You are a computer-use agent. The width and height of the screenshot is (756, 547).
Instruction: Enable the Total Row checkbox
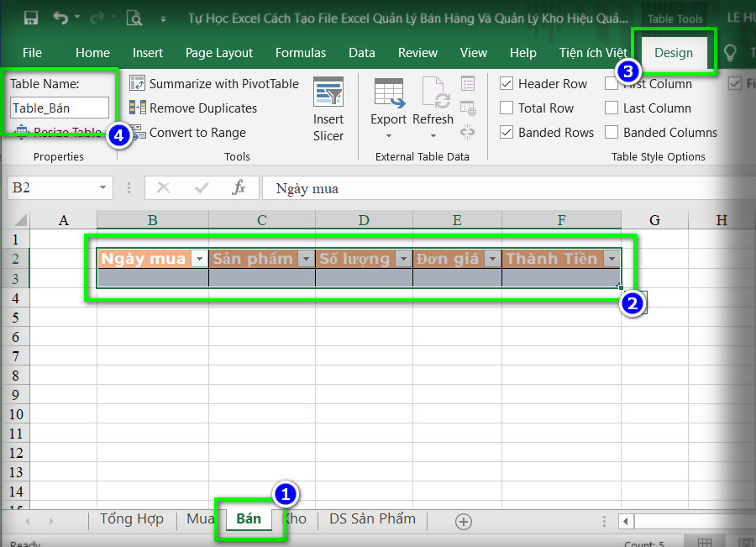tap(507, 108)
